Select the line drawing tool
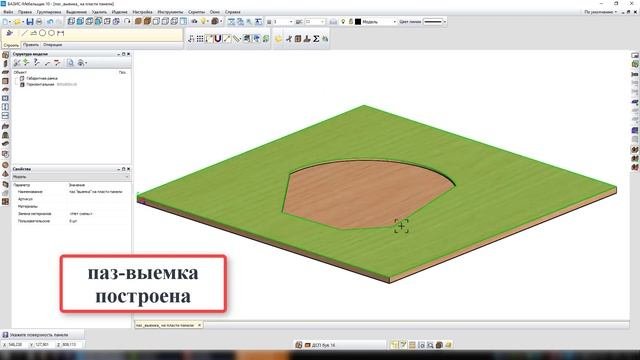The width and height of the screenshot is (640, 360). point(24,33)
